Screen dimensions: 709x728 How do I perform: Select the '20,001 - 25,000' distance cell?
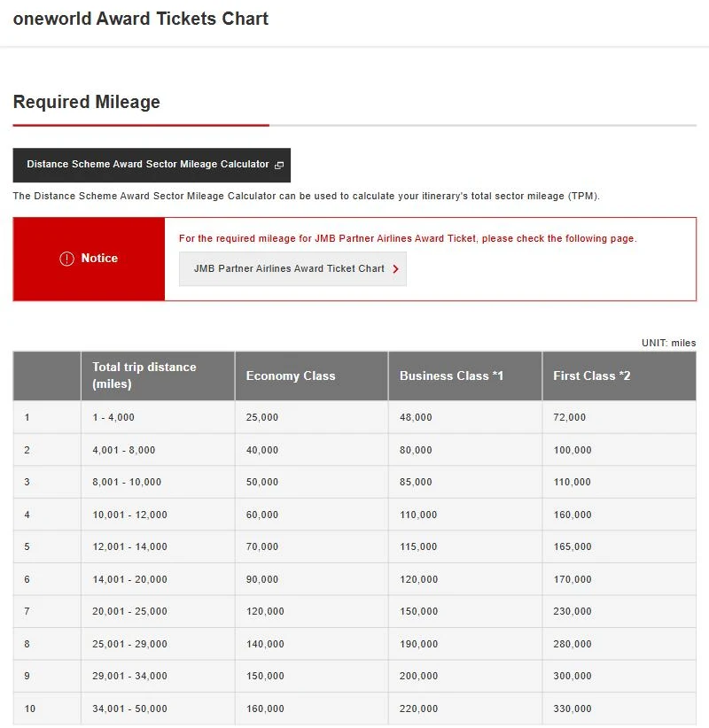click(158, 611)
